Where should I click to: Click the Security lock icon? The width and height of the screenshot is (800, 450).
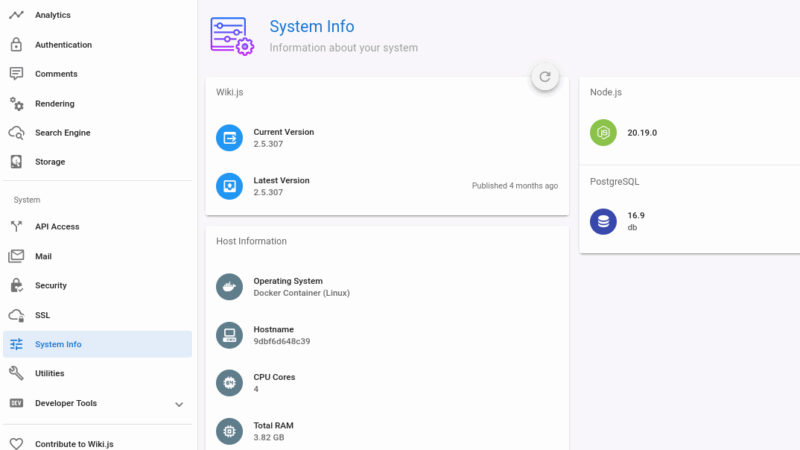click(16, 285)
